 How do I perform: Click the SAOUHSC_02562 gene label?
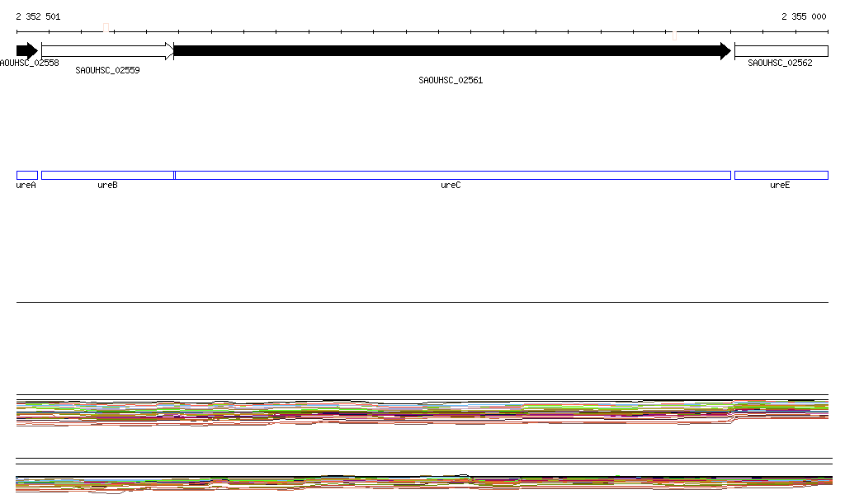[x=780, y=63]
